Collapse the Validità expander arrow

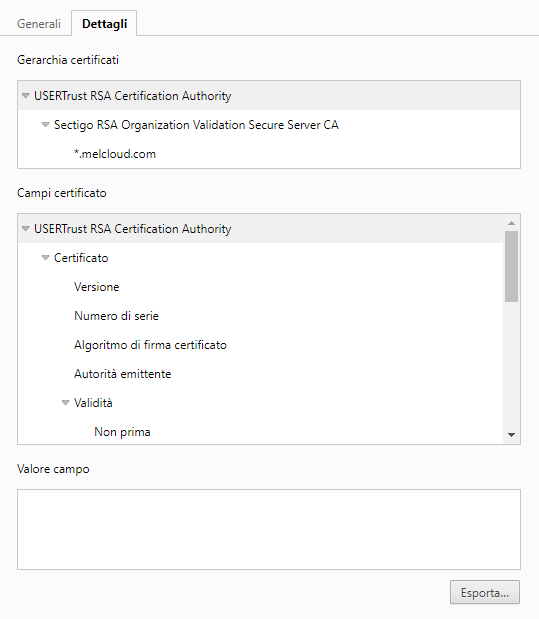click(66, 403)
